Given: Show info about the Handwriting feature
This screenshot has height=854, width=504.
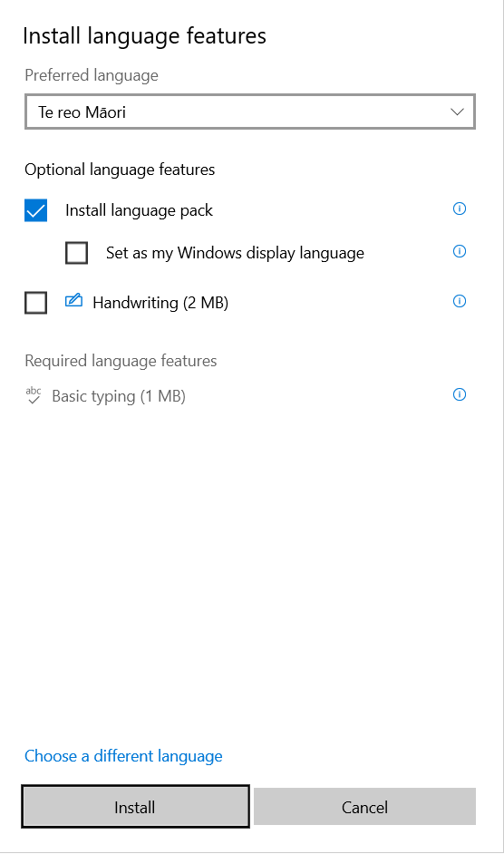Looking at the screenshot, I should click(x=460, y=301).
